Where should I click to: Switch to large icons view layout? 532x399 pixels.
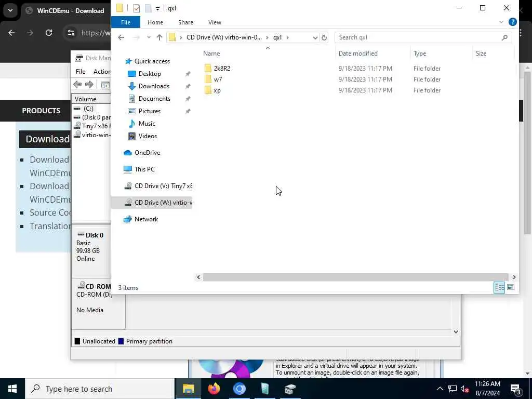(511, 287)
